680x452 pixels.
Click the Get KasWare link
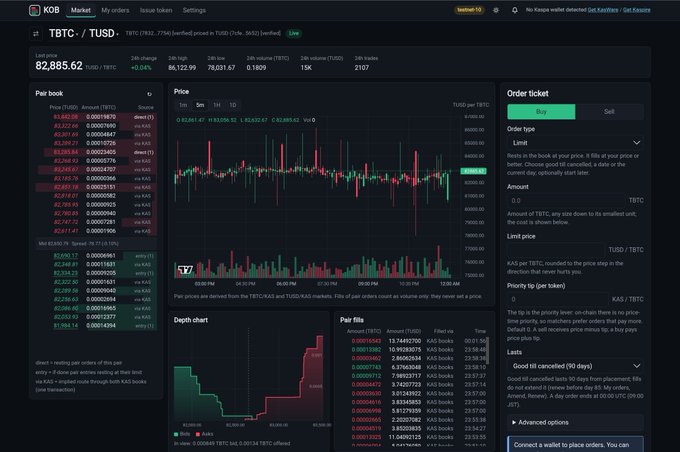tap(603, 10)
